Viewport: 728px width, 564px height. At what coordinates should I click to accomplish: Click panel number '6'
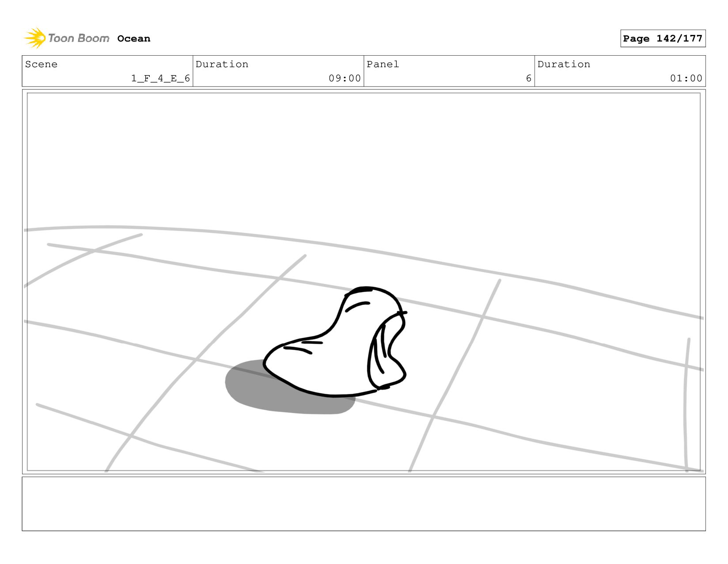point(528,78)
